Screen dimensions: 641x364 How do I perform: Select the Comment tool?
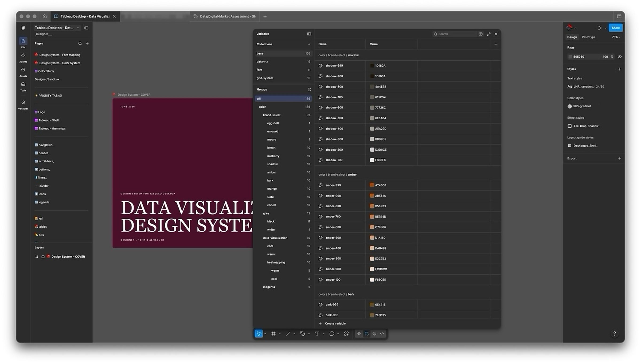[x=332, y=334]
